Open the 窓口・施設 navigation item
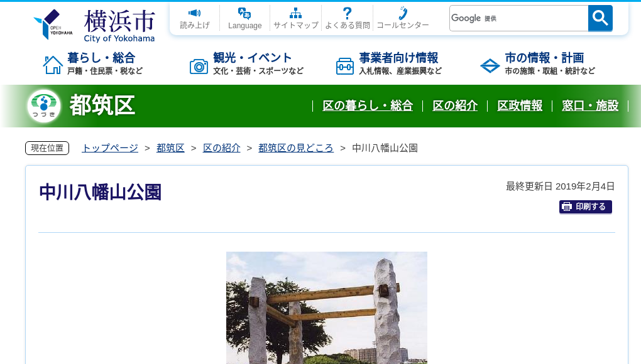The height and width of the screenshot is (364, 641). [x=590, y=106]
